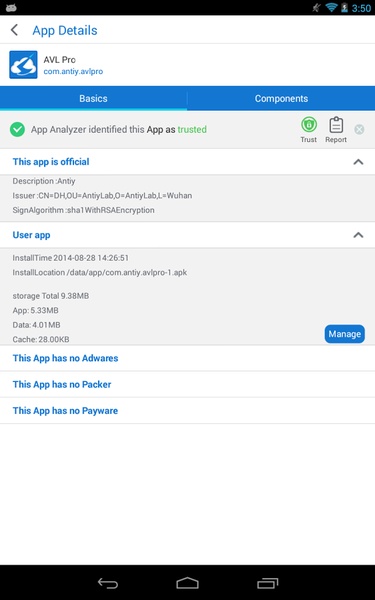Collapse the User app section chevron
This screenshot has width=375, height=600.
[358, 235]
